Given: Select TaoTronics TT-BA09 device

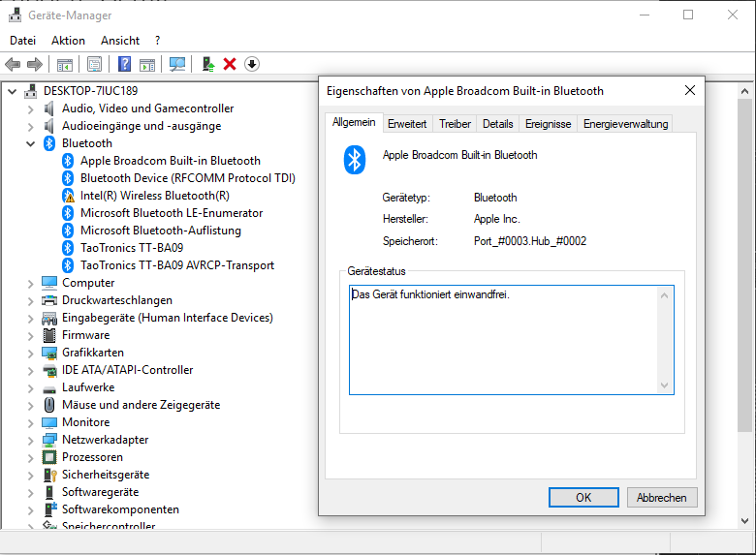Looking at the screenshot, I should click(x=132, y=248).
